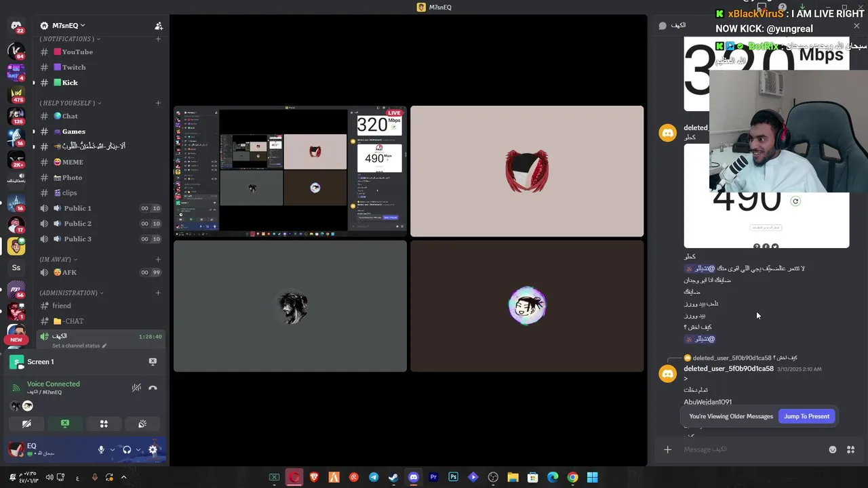
Task: Open the friend text channel
Action: 99,306
